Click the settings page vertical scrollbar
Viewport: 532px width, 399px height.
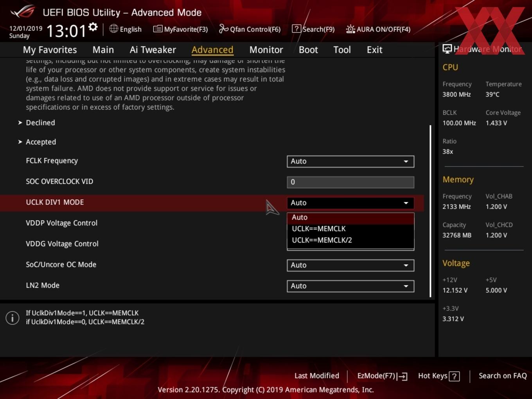(430, 211)
